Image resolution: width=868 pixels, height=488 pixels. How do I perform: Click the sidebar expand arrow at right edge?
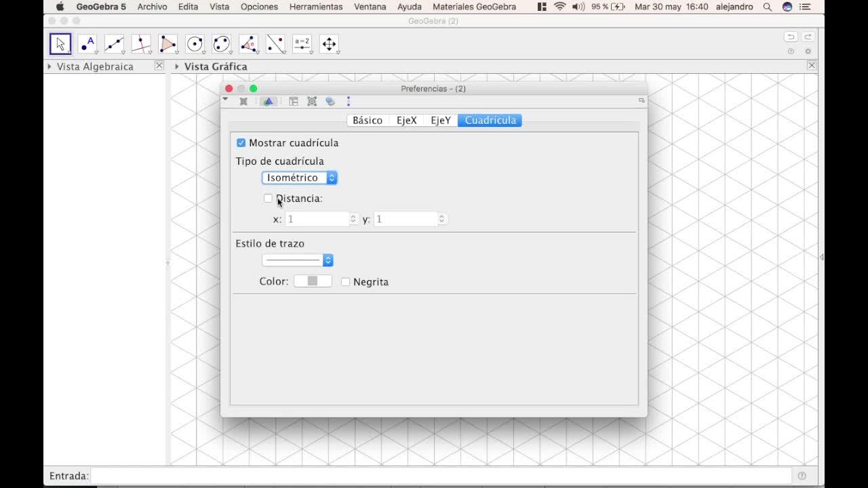(x=821, y=257)
